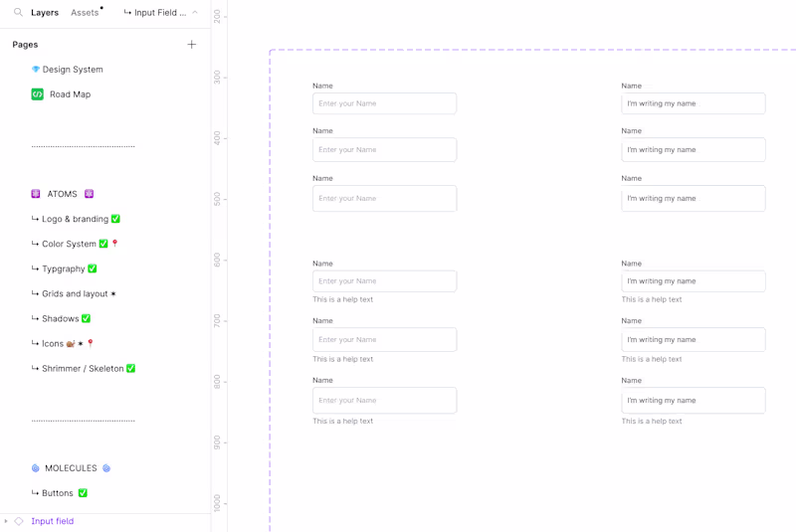
Task: Open the Road Map page
Action: click(70, 94)
